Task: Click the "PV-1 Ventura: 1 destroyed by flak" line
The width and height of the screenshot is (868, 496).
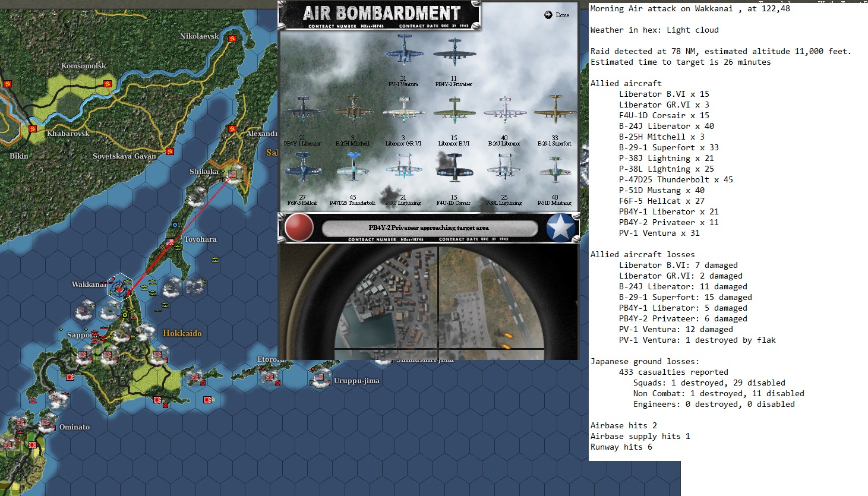Action: [x=697, y=340]
